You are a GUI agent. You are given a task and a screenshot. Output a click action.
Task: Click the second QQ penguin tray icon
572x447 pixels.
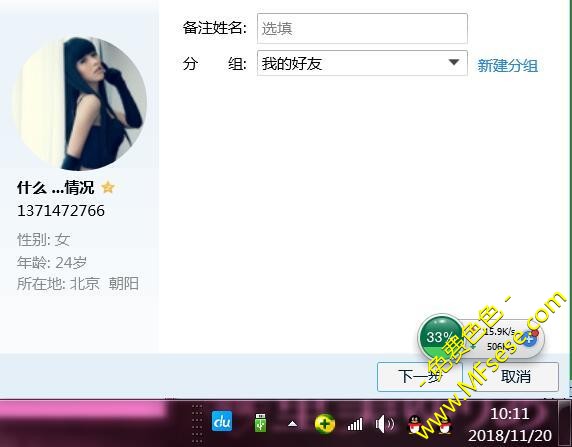[444, 425]
